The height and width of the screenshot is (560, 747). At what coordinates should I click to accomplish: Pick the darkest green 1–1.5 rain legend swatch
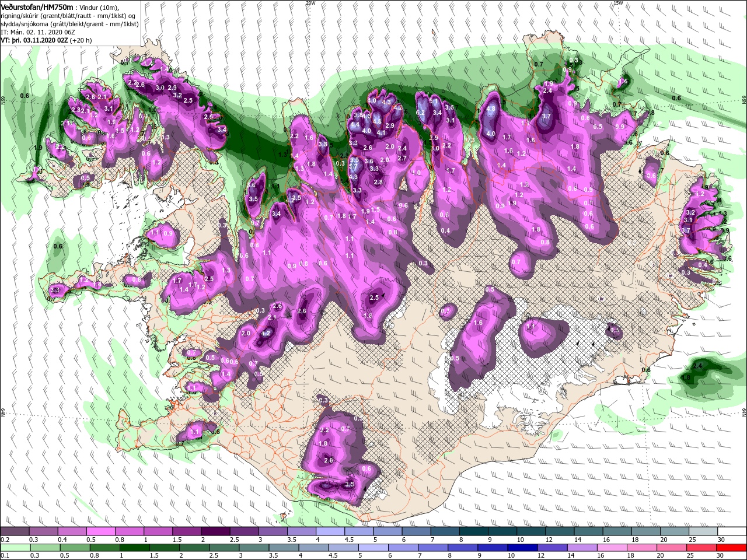(x=135, y=548)
